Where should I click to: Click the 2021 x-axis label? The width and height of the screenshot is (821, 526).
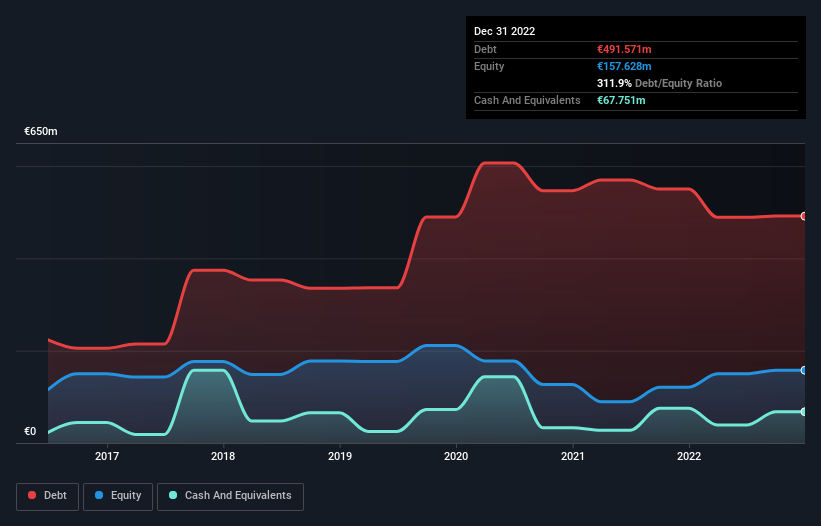[x=573, y=456]
